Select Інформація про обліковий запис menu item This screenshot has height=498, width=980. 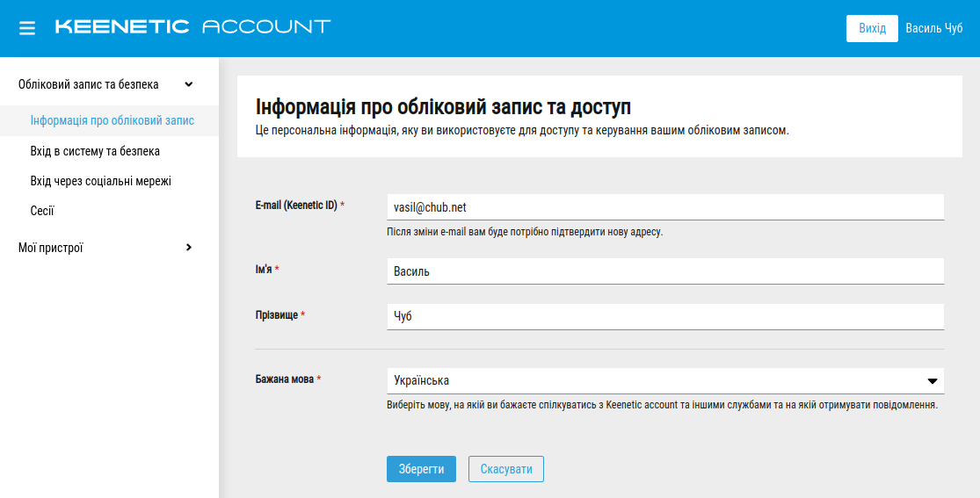click(x=112, y=120)
